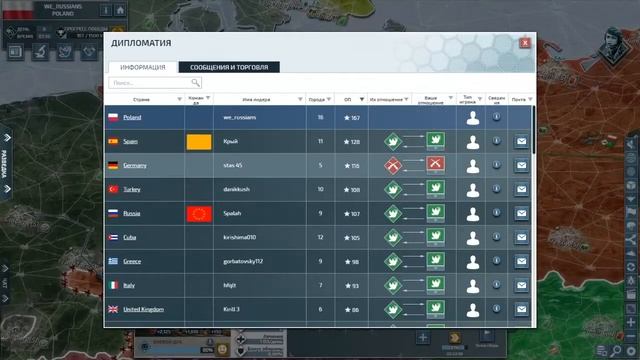Screen dimensions: 640x360
Task: Open the United Kingdom country link
Action: click(x=143, y=309)
